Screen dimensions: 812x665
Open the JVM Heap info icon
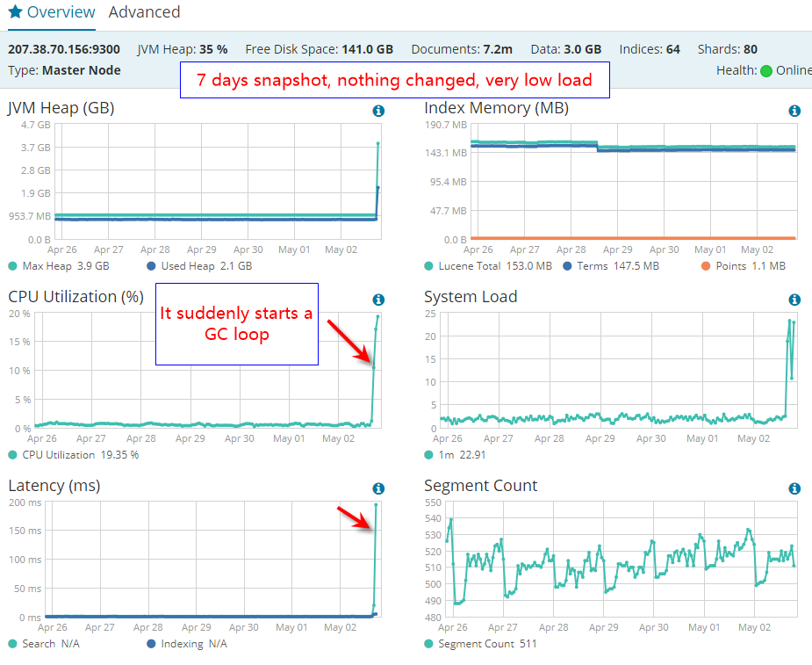point(378,111)
